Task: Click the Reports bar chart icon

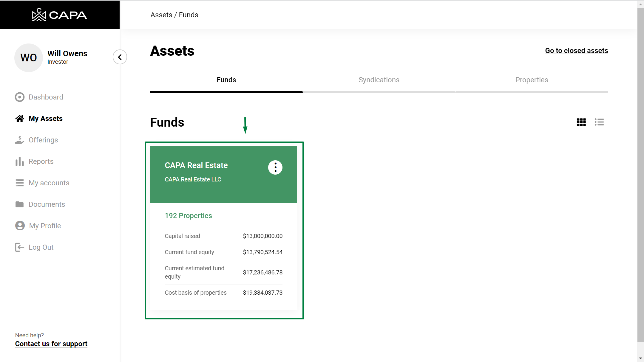Action: tap(20, 161)
